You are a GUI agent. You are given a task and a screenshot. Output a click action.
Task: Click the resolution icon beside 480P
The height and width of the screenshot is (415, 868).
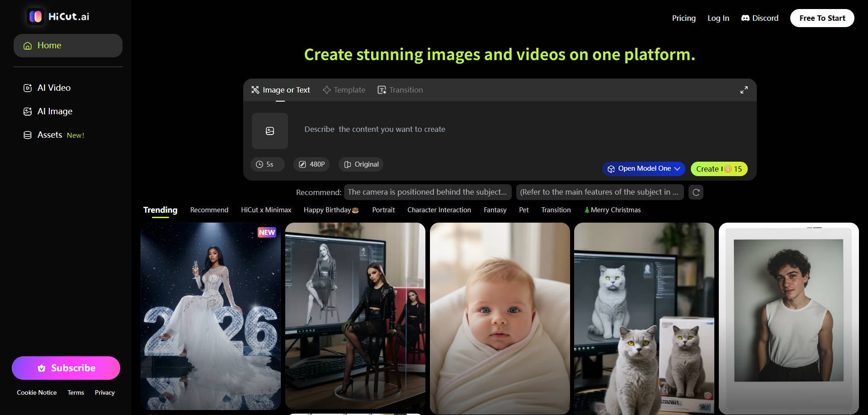[x=302, y=164]
